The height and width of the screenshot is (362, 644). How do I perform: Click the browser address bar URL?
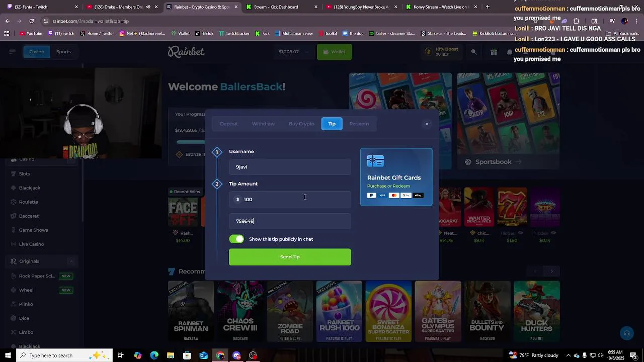click(91, 21)
